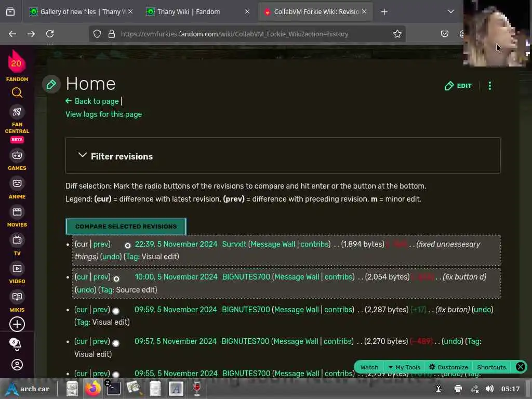
Task: Open the list all tabs dropdown chevron
Action: (x=450, y=12)
